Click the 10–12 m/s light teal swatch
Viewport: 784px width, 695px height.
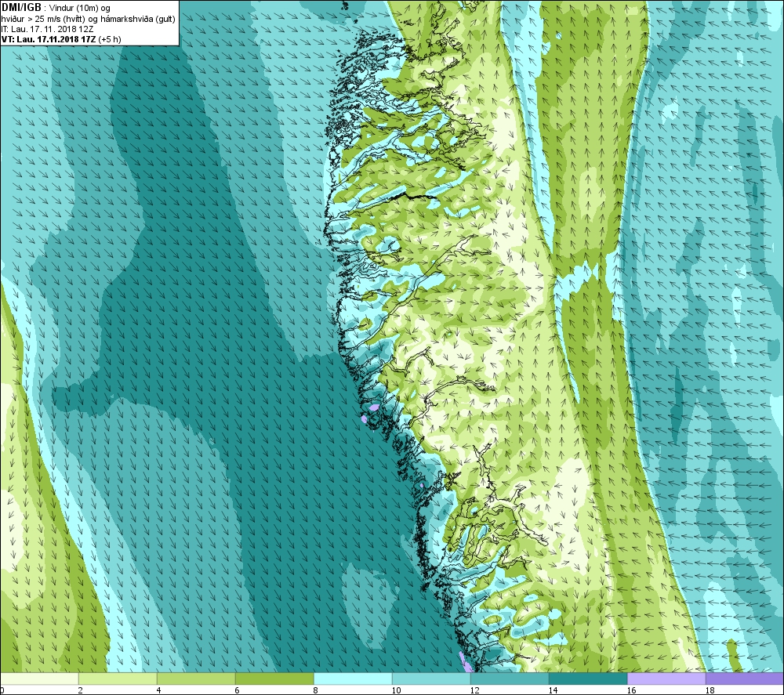click(x=431, y=679)
